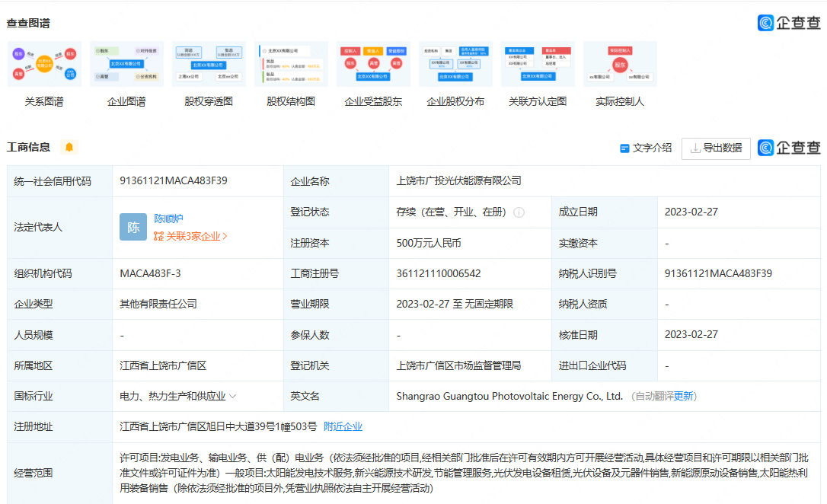Open the 关系图谱 graph thumbnail
The image size is (827, 504).
point(44,65)
